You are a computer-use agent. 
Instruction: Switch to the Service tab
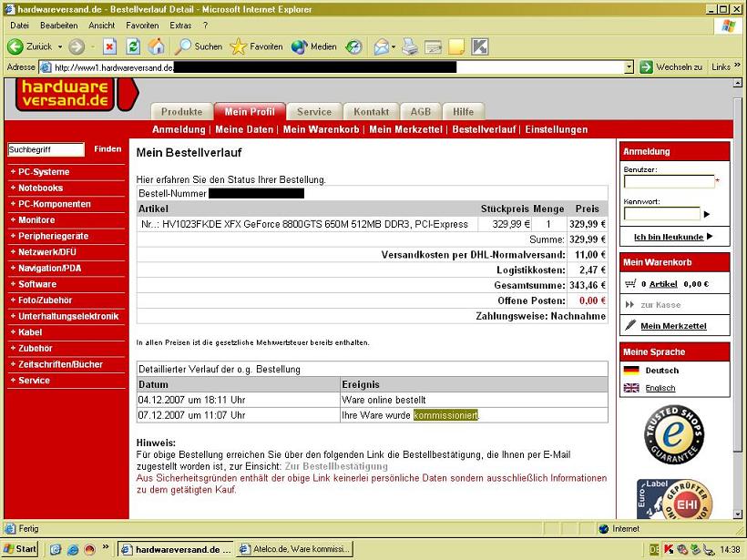pos(314,111)
